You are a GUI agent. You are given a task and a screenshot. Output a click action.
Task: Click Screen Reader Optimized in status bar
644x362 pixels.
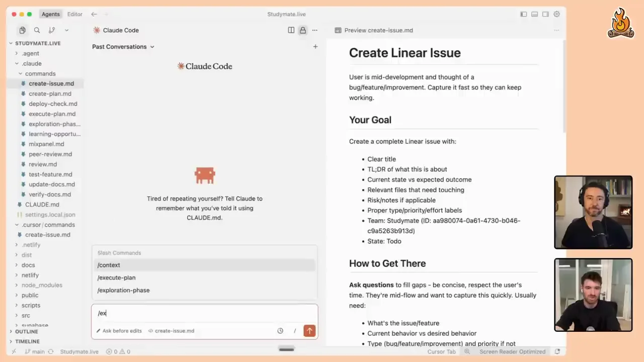512,351
